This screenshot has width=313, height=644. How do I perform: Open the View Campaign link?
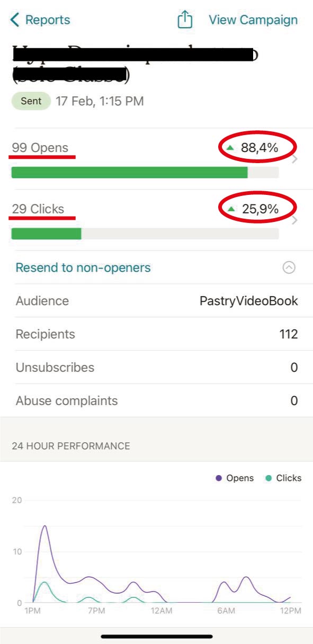click(253, 20)
